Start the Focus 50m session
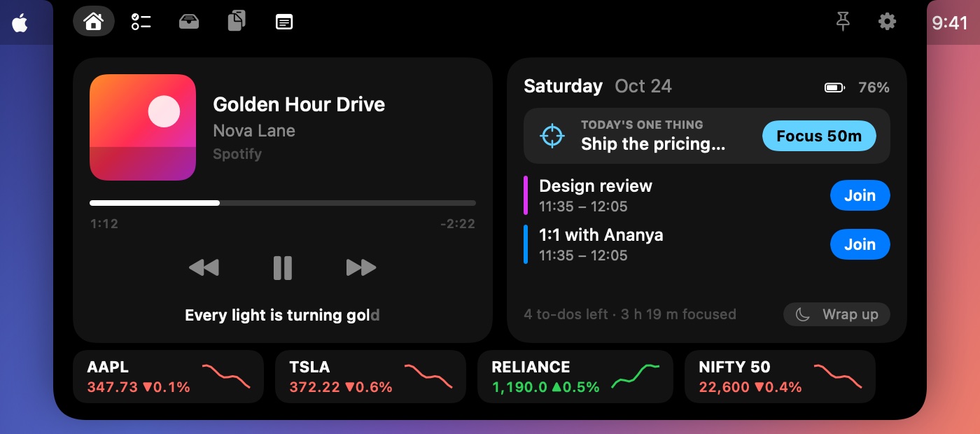The image size is (980, 434). click(x=819, y=136)
